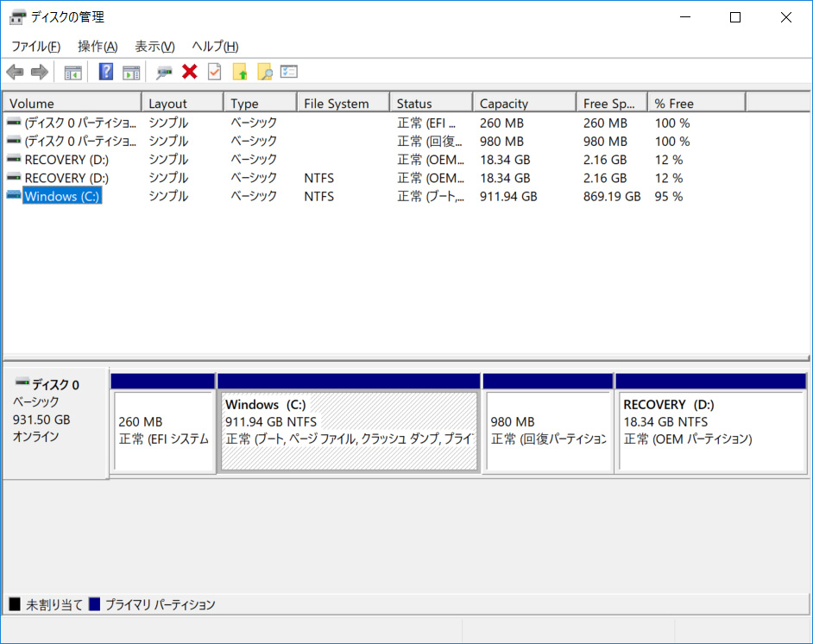Screen dimensions: 813x644
Task: Click the 931.50 GB disk size text
Action: 41,420
